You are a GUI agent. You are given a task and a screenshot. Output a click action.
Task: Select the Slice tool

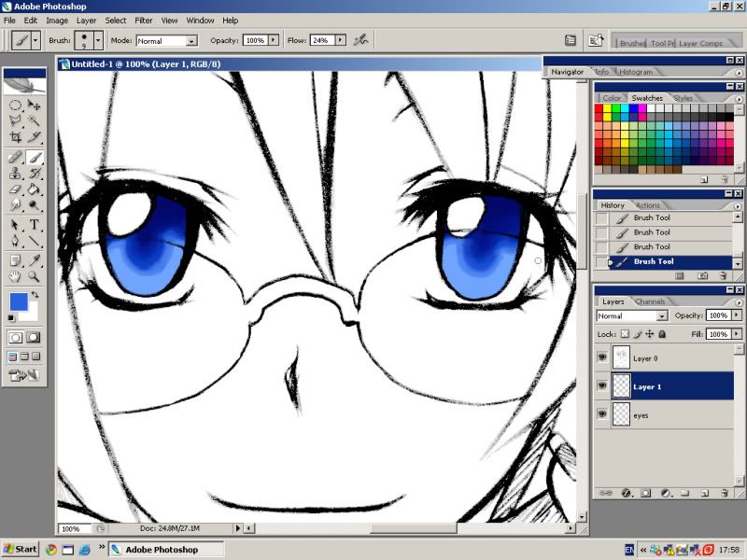34,137
